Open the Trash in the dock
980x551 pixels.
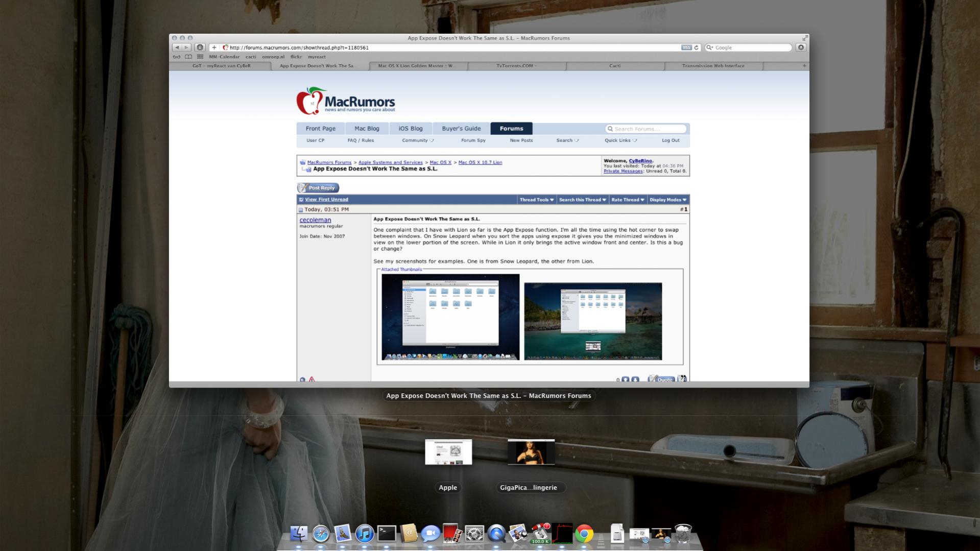coord(683,534)
